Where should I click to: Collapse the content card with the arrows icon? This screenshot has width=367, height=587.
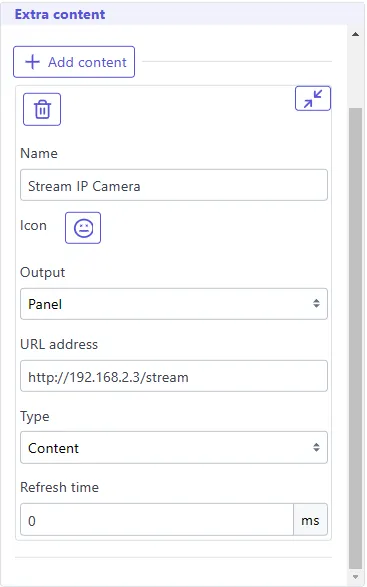(x=313, y=98)
